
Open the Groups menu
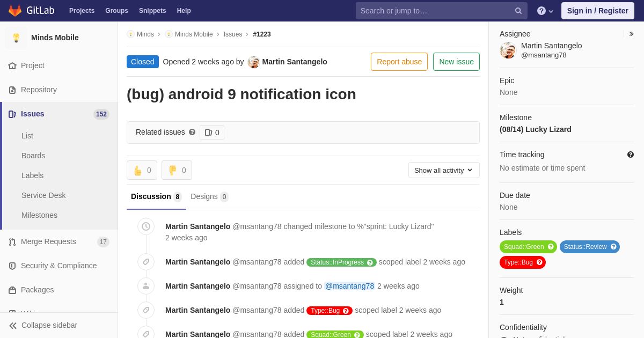[x=116, y=11]
